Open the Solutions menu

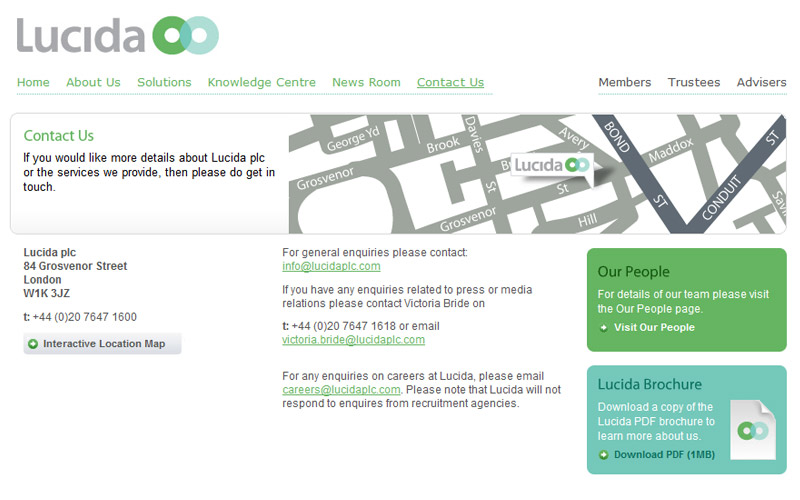point(164,82)
